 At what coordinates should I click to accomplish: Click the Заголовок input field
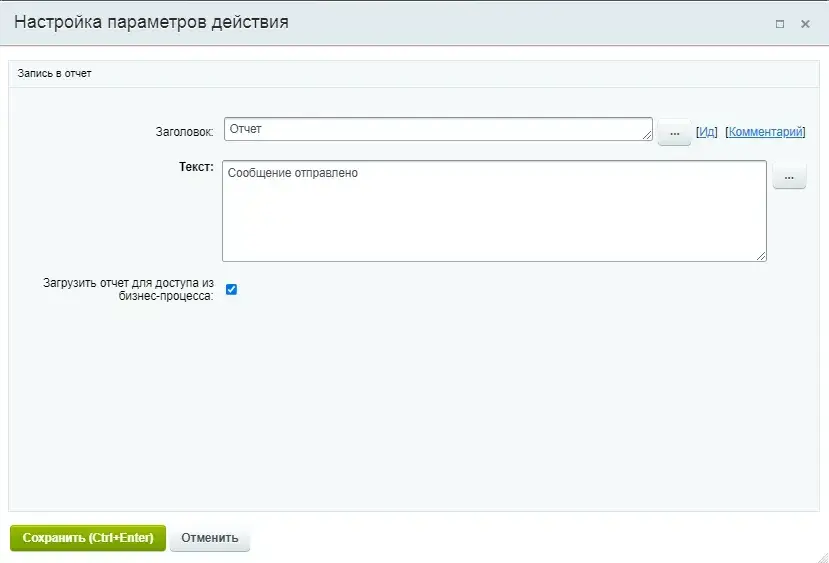coord(438,129)
